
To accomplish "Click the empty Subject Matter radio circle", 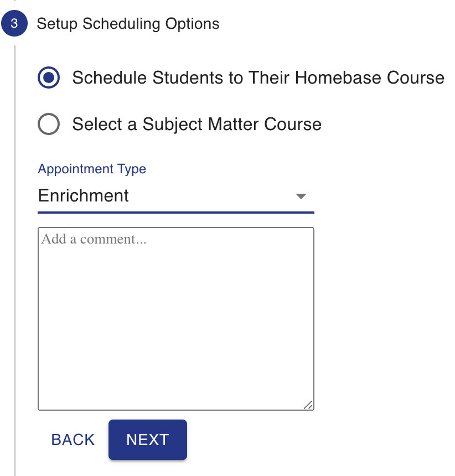I will [49, 124].
